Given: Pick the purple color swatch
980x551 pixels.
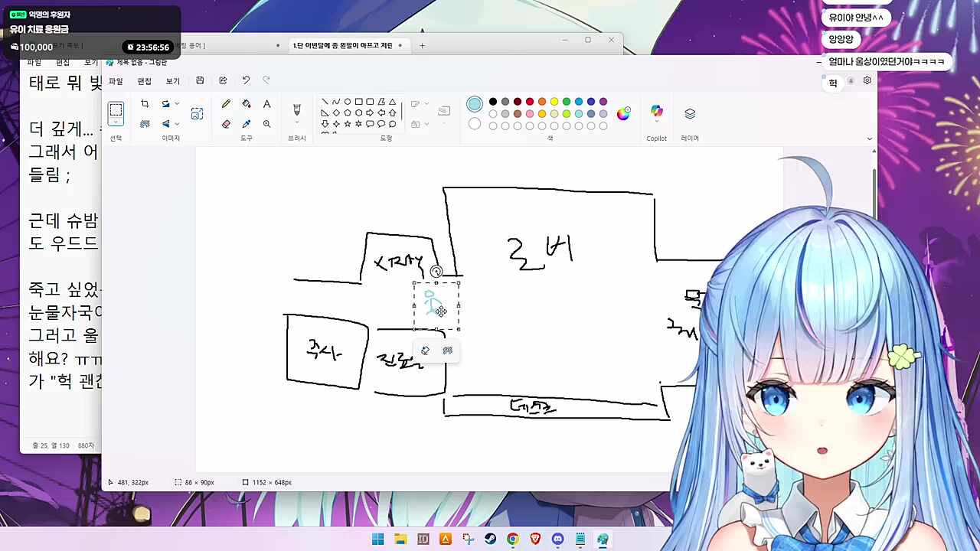Looking at the screenshot, I should point(603,102).
